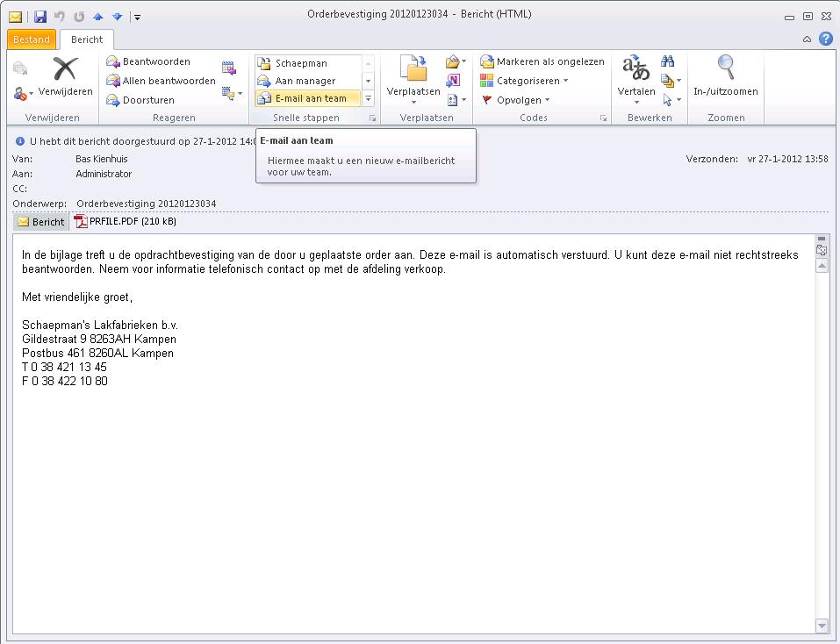Click the Reply with Meeting calendar icon
This screenshot has height=644, width=840.
point(229,68)
